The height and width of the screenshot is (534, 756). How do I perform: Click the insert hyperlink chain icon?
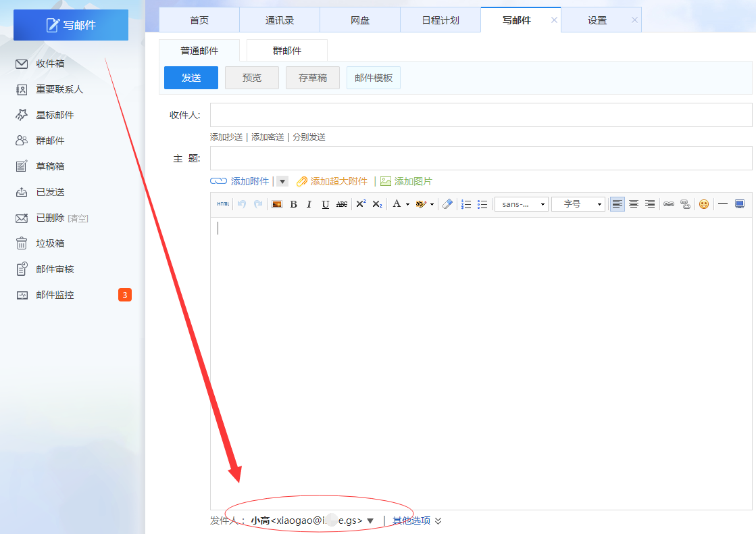668,204
